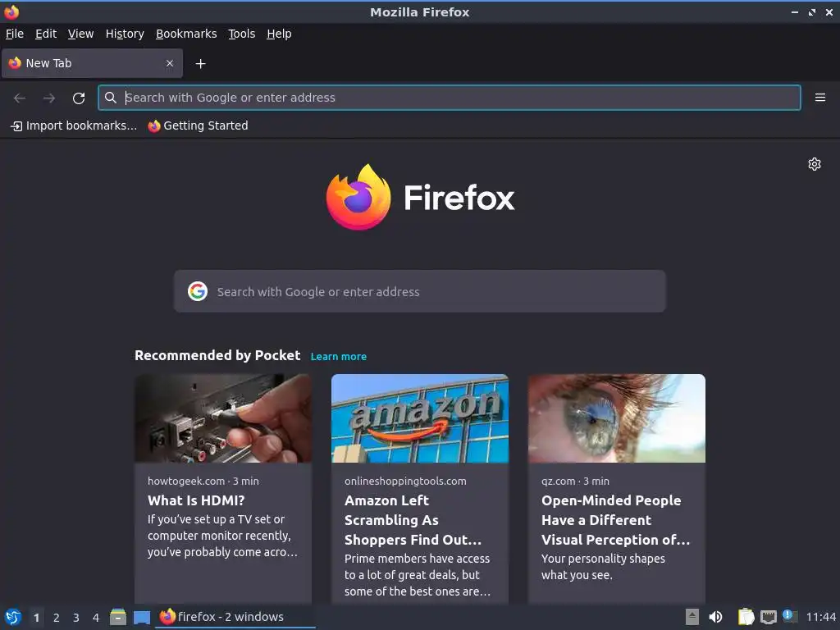The image size is (840, 630).
Task: Click the 11:44 taskbar clock
Action: [820, 617]
